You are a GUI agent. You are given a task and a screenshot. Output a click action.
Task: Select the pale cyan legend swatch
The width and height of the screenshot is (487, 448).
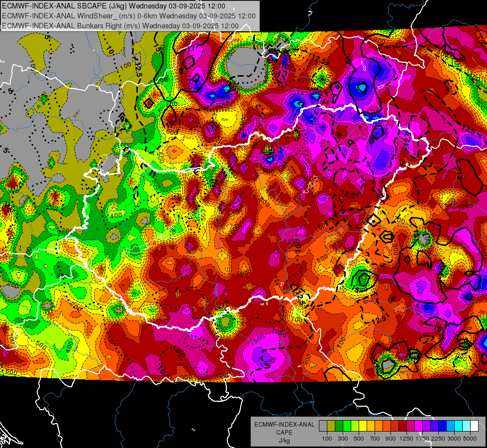click(467, 426)
